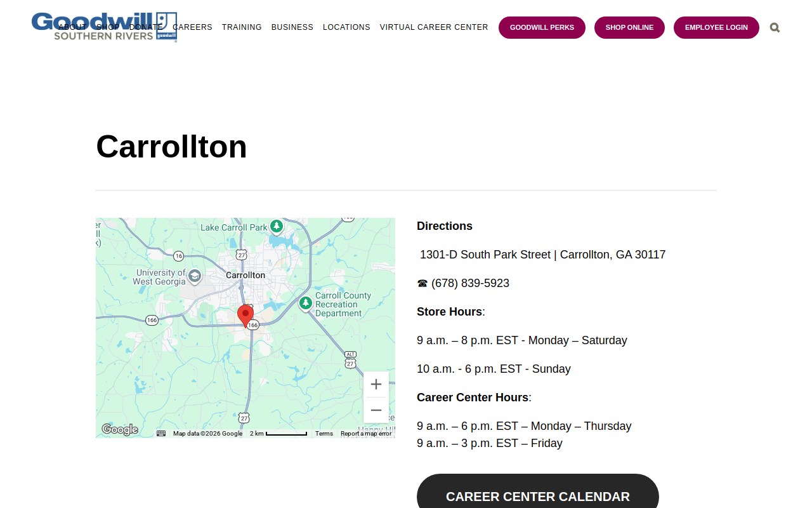812x508 pixels.
Task: Open the Business menu
Action: click(x=292, y=27)
